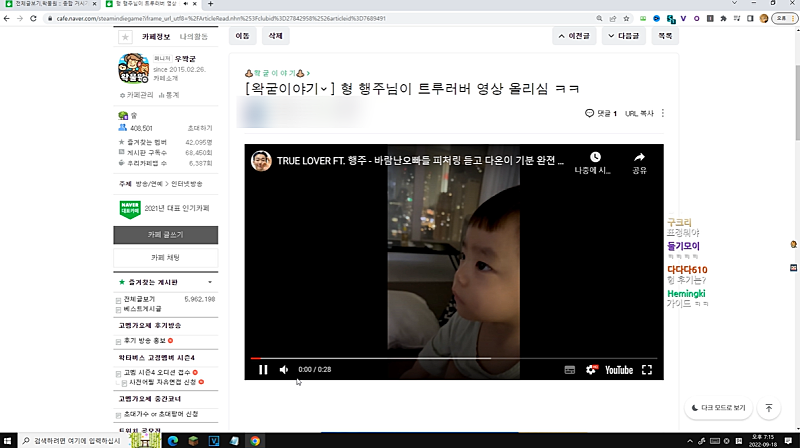The image size is (800, 448).
Task: Open the post's three-dot more options menu
Action: pyautogui.click(x=663, y=113)
